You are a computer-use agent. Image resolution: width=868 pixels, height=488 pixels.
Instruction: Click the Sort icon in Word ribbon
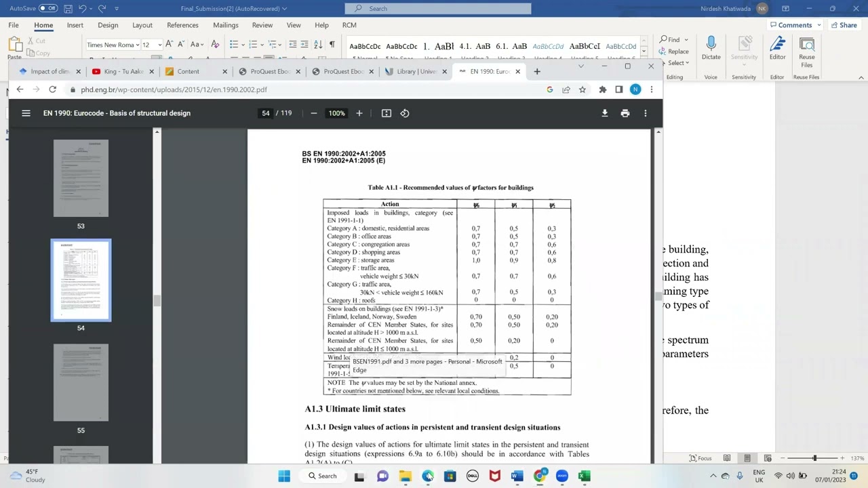coord(318,45)
